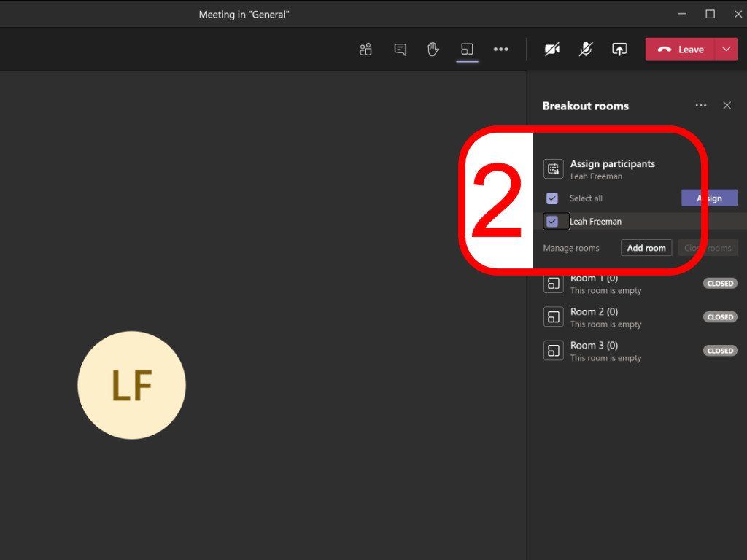The height and width of the screenshot is (560, 747).
Task: Open the share screen control
Action: (x=619, y=49)
